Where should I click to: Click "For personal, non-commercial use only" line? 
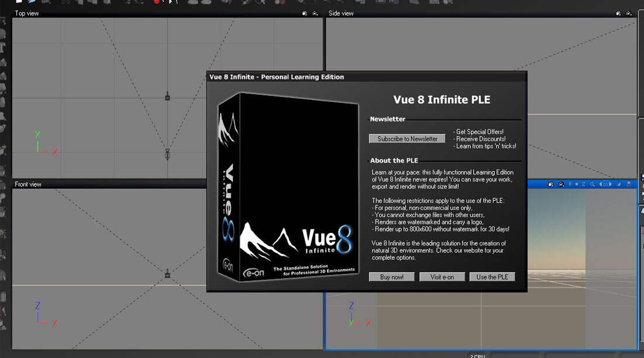(x=422, y=208)
